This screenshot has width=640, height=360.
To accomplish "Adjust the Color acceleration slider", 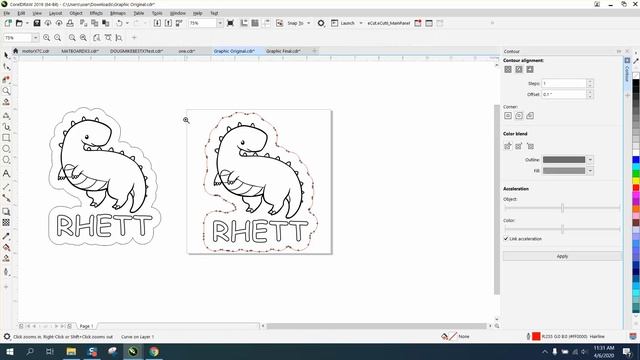I will click(562, 229).
